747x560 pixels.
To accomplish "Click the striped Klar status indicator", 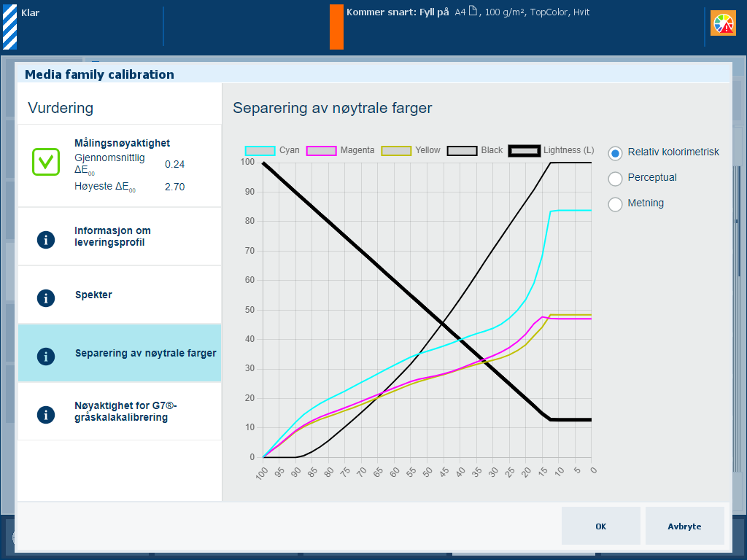I will pyautogui.click(x=10, y=27).
